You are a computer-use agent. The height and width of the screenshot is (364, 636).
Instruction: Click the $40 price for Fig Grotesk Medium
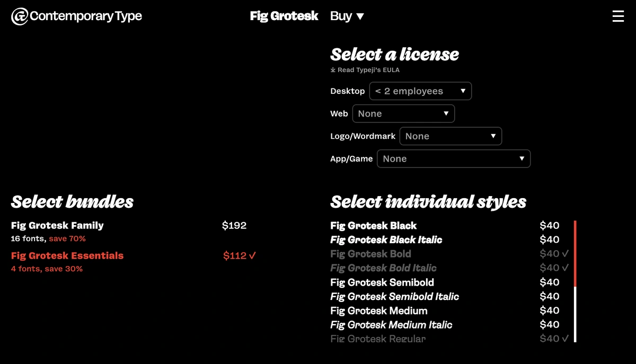point(549,310)
